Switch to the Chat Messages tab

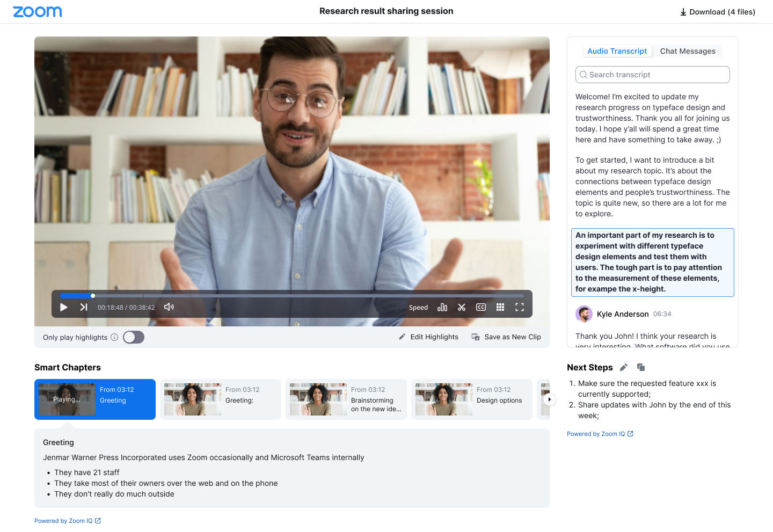click(x=688, y=51)
